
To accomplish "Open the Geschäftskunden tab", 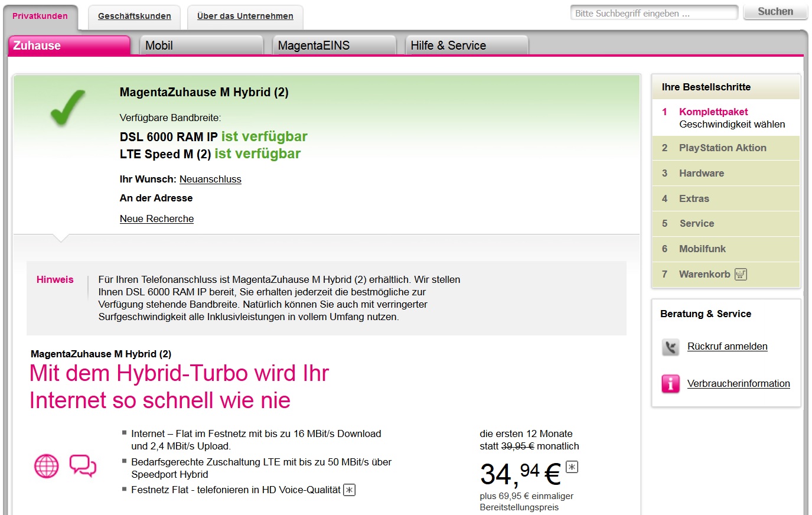I will [135, 17].
